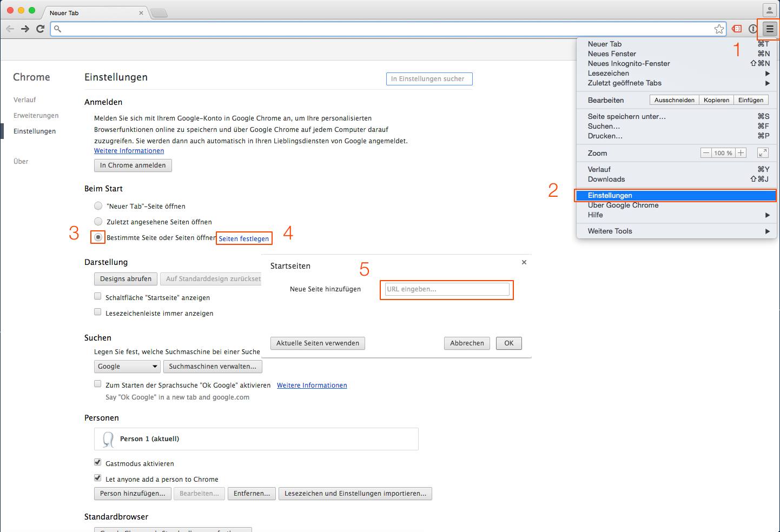Toggle fullscreen icon next to zoom
This screenshot has height=532, width=780.
tap(763, 153)
